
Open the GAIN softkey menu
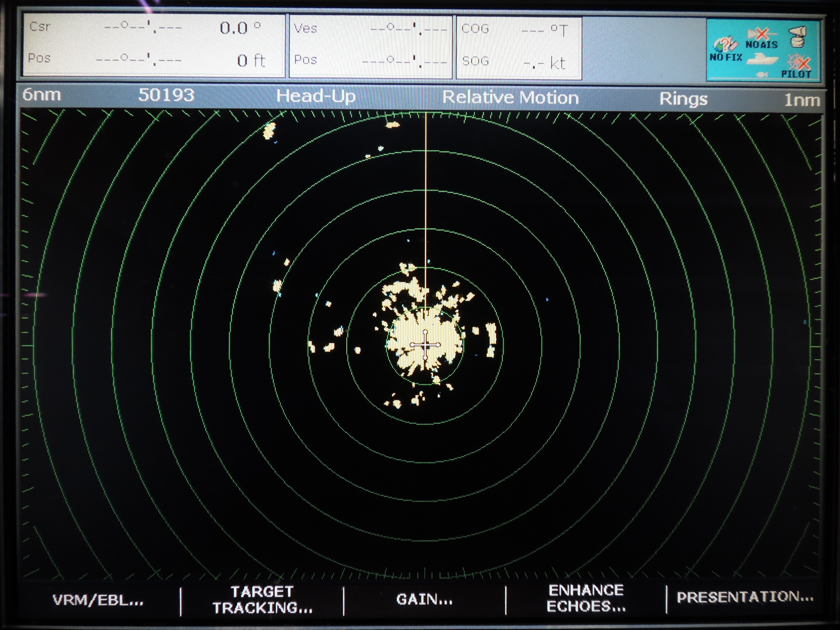click(x=424, y=599)
